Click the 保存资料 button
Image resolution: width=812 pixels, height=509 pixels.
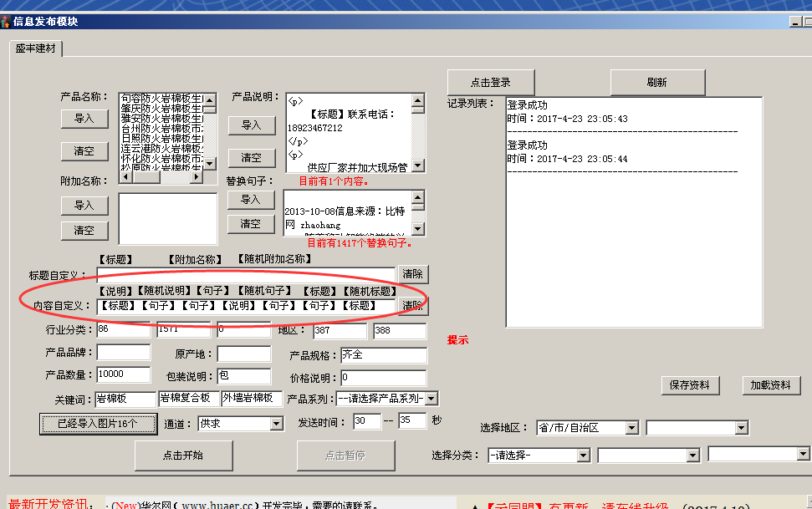(x=690, y=385)
